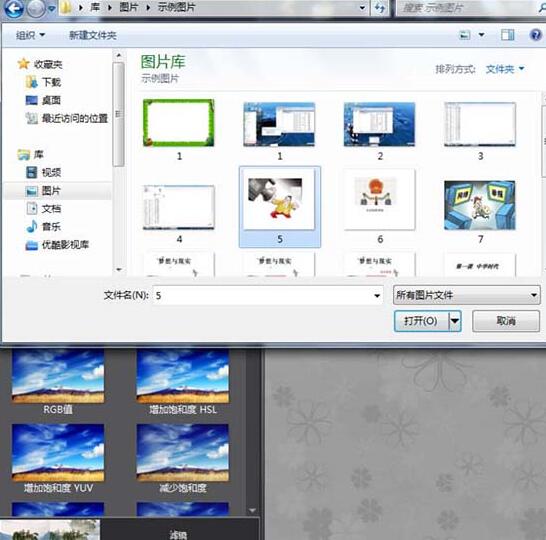Open 优酷影视库 library

[x=57, y=245]
